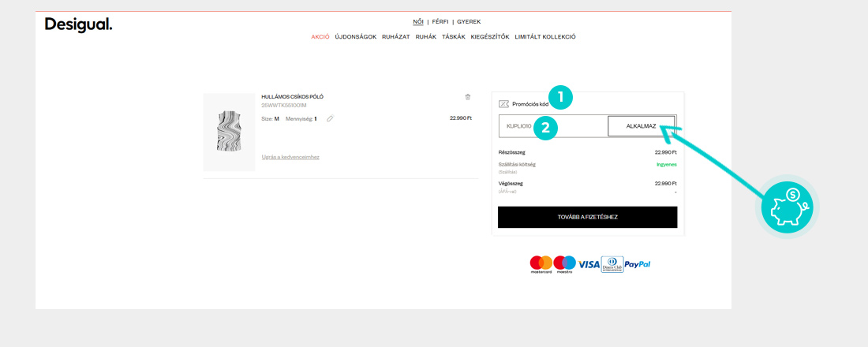Screen dimensions: 868x347
Task: Open the ÚJDONSÁGOK menu item
Action: tap(355, 37)
